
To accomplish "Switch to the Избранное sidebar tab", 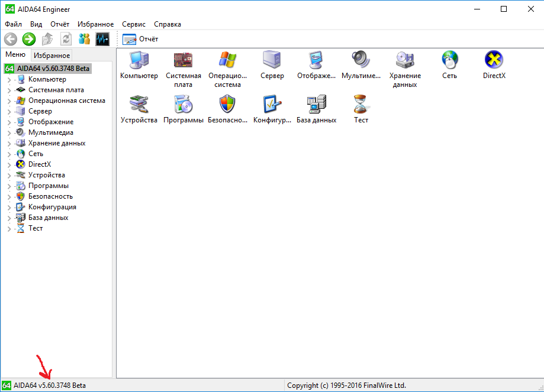I will pos(51,56).
